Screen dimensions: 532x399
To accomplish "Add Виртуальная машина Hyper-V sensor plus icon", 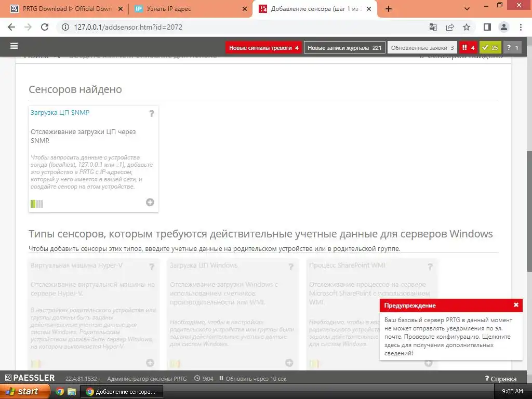I will point(150,363).
